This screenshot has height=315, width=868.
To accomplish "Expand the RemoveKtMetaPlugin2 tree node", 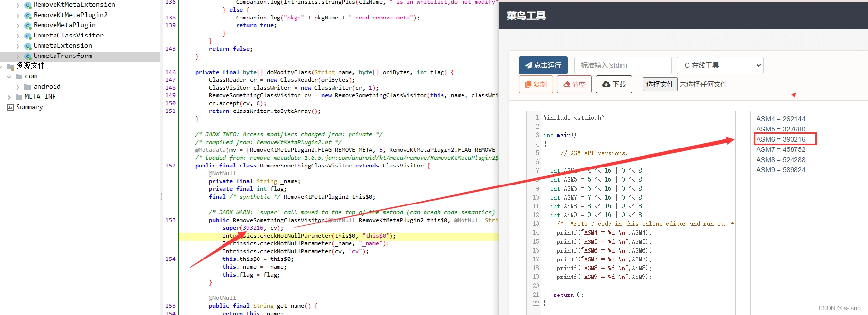I will coord(18,15).
